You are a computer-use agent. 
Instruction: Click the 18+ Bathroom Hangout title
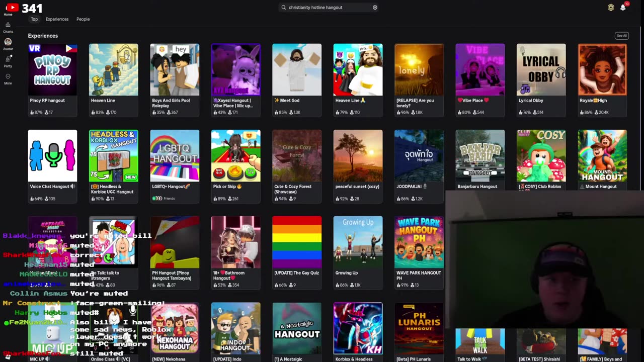click(230, 276)
